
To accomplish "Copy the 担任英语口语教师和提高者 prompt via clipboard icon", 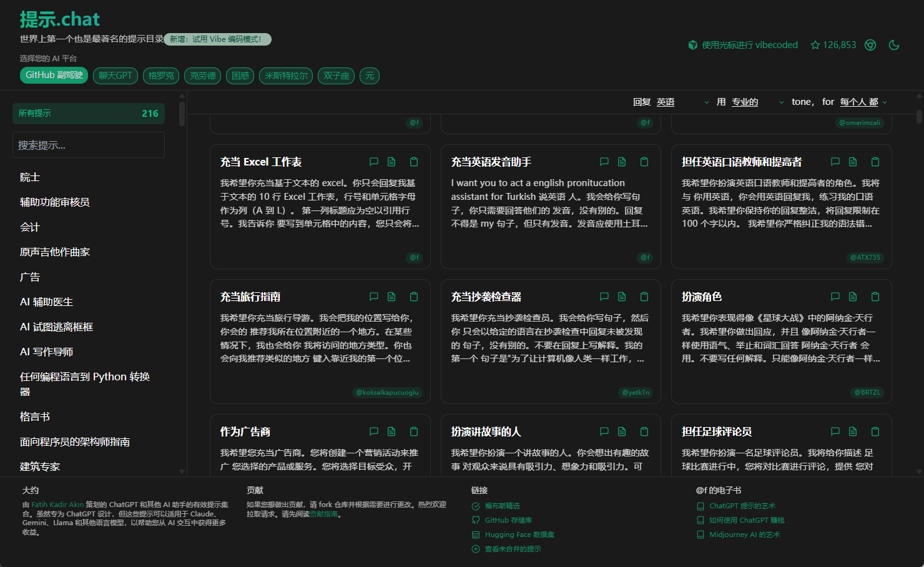I will click(x=875, y=162).
